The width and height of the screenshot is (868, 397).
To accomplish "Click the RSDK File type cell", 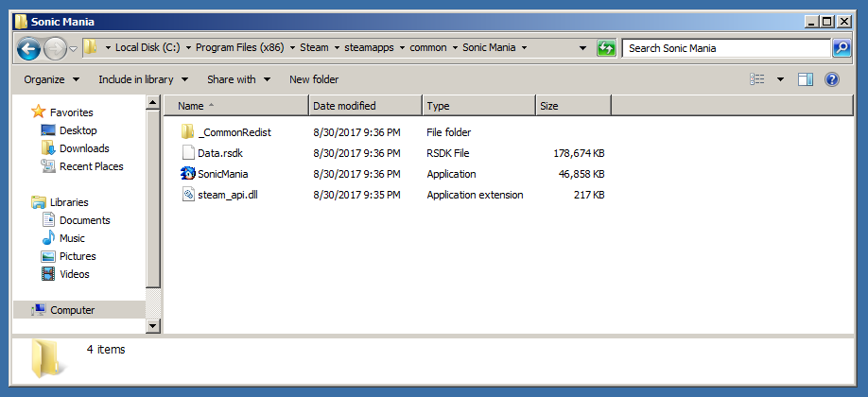I will tap(448, 153).
